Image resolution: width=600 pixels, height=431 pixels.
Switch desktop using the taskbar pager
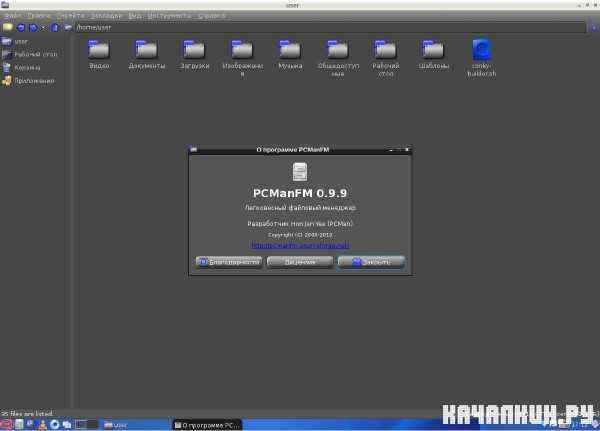tap(86, 424)
